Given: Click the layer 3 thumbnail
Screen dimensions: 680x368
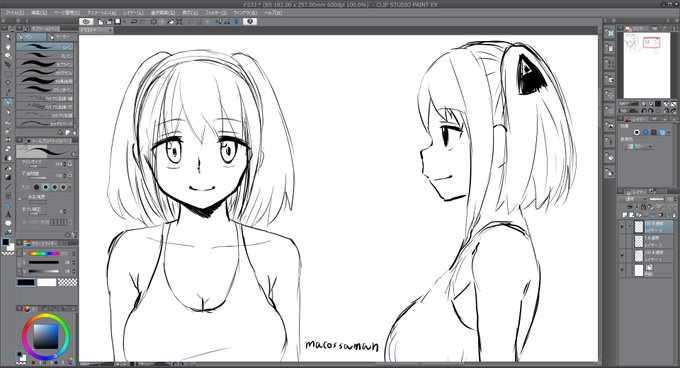Looking at the screenshot, I should click(x=638, y=227).
